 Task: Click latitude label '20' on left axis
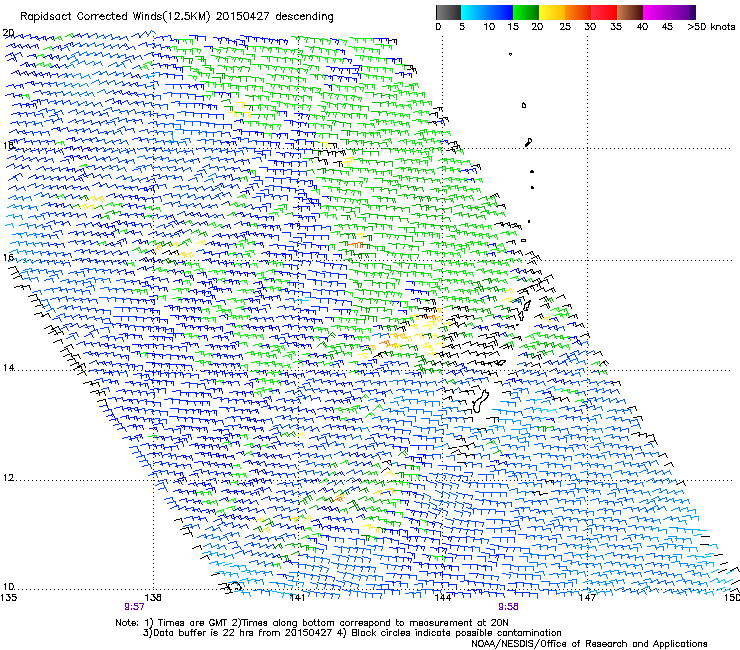[x=8, y=33]
